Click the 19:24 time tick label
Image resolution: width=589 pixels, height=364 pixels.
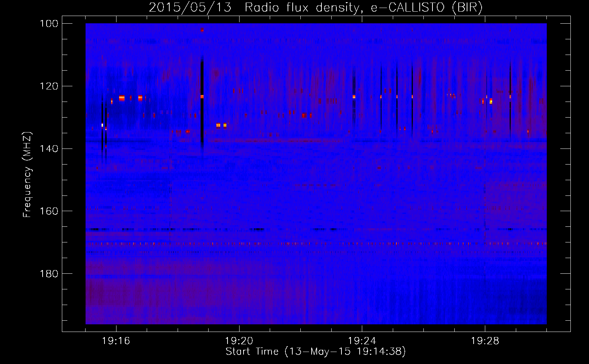coord(362,341)
